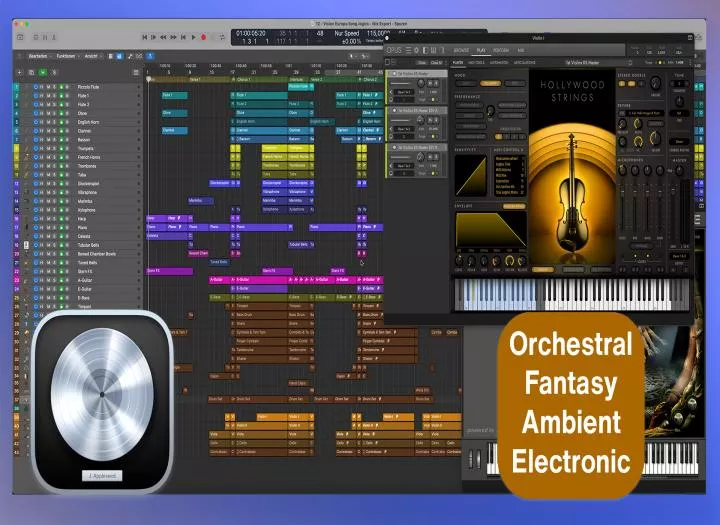The width and height of the screenshot is (720, 525).
Task: Click the Master knob in Opus
Action: point(679,170)
